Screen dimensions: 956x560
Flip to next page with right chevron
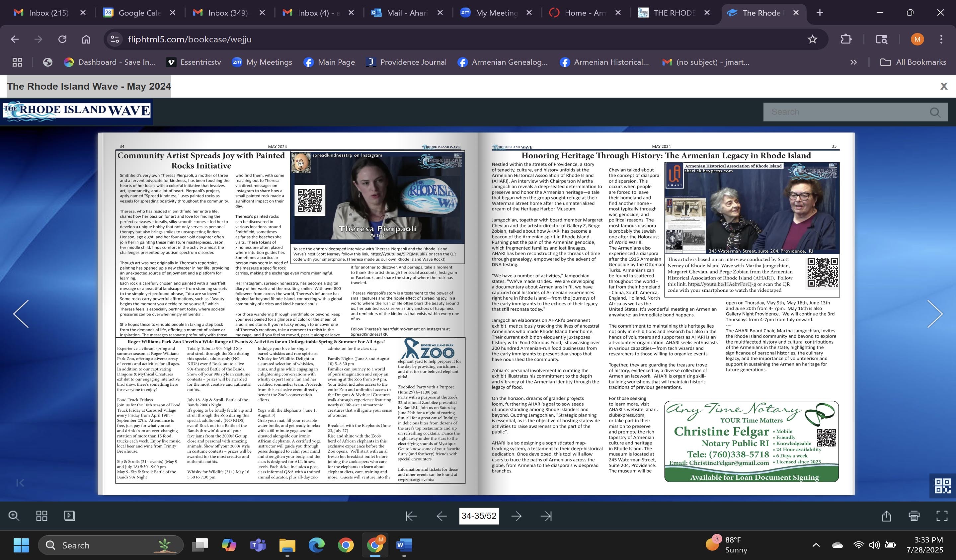pos(935,314)
